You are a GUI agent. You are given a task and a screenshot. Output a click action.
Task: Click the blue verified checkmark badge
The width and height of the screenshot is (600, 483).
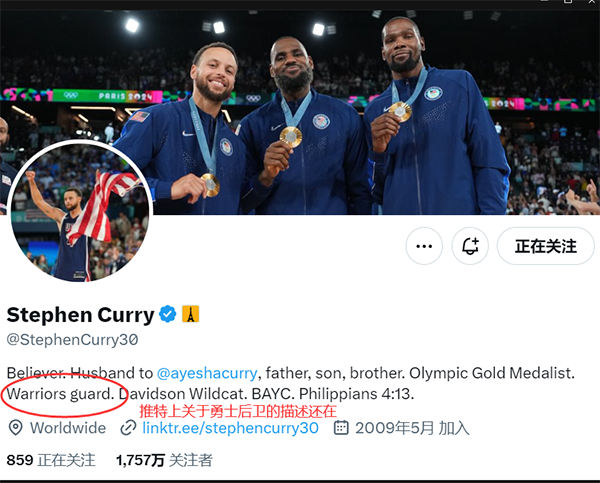pyautogui.click(x=168, y=314)
